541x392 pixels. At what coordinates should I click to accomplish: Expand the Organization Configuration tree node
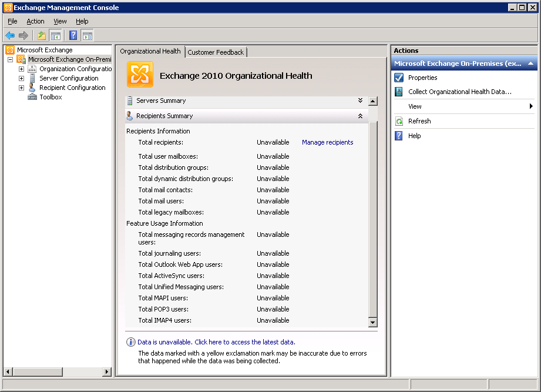point(21,69)
